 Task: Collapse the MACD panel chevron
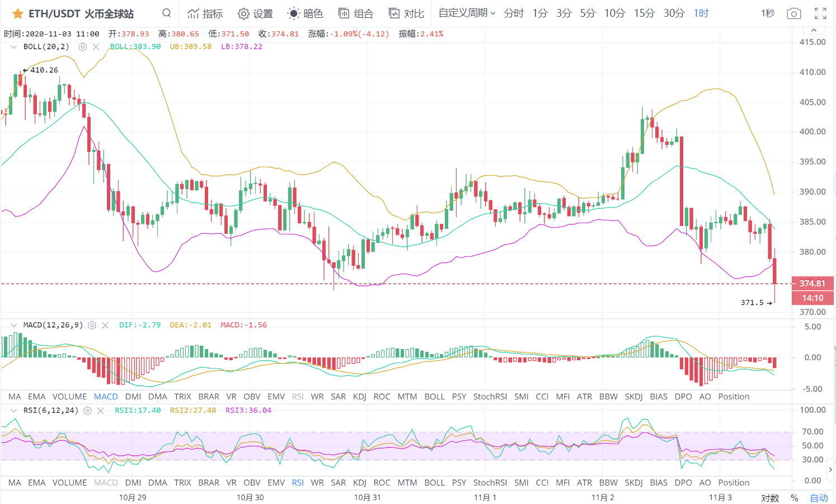(x=13, y=325)
